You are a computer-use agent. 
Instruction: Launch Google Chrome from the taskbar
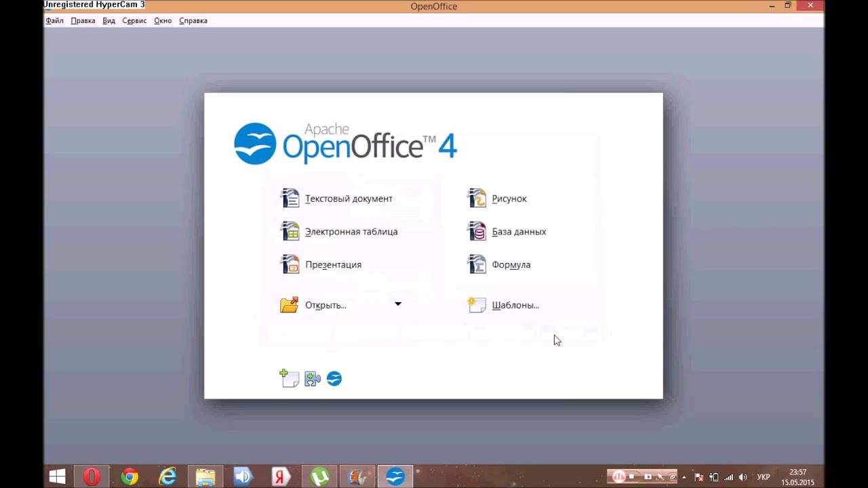pyautogui.click(x=130, y=477)
